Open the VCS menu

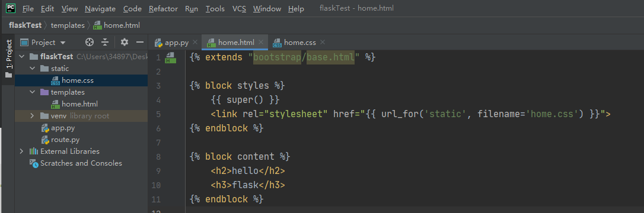tap(239, 9)
